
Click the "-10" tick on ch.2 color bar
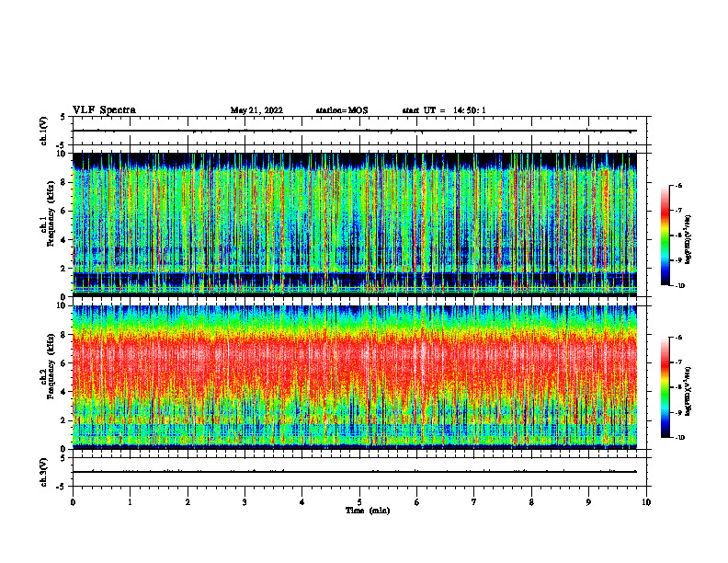pyautogui.click(x=680, y=438)
